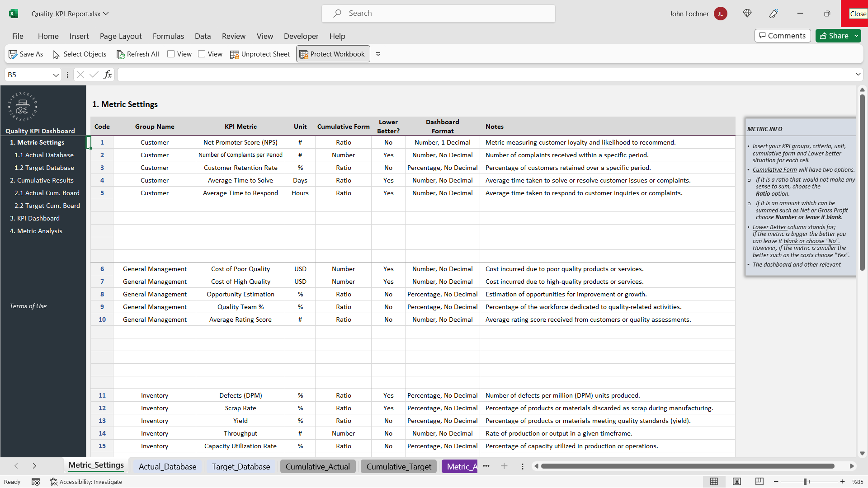Click previous sheet navigation arrow

coord(16,466)
